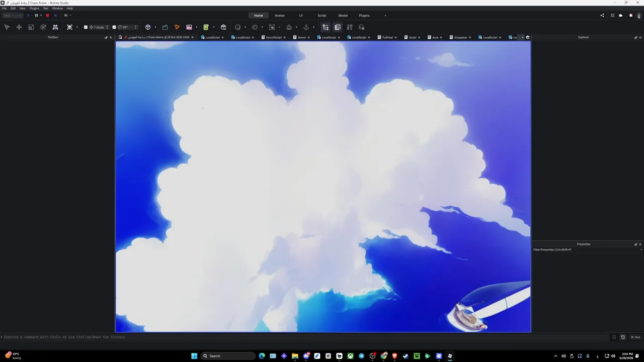The height and width of the screenshot is (362, 644).
Task: Switch to the FullHeal document tab
Action: click(387, 37)
